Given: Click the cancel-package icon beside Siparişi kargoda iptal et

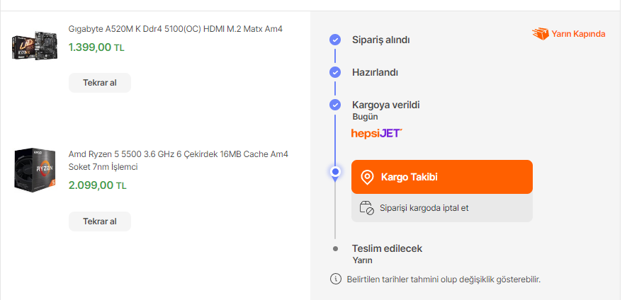Looking at the screenshot, I should pyautogui.click(x=366, y=208).
